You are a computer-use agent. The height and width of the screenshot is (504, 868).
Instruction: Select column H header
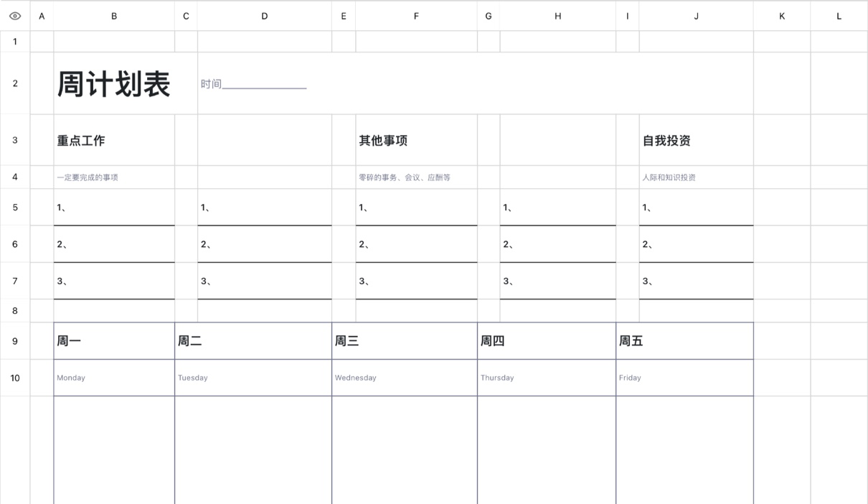[557, 16]
